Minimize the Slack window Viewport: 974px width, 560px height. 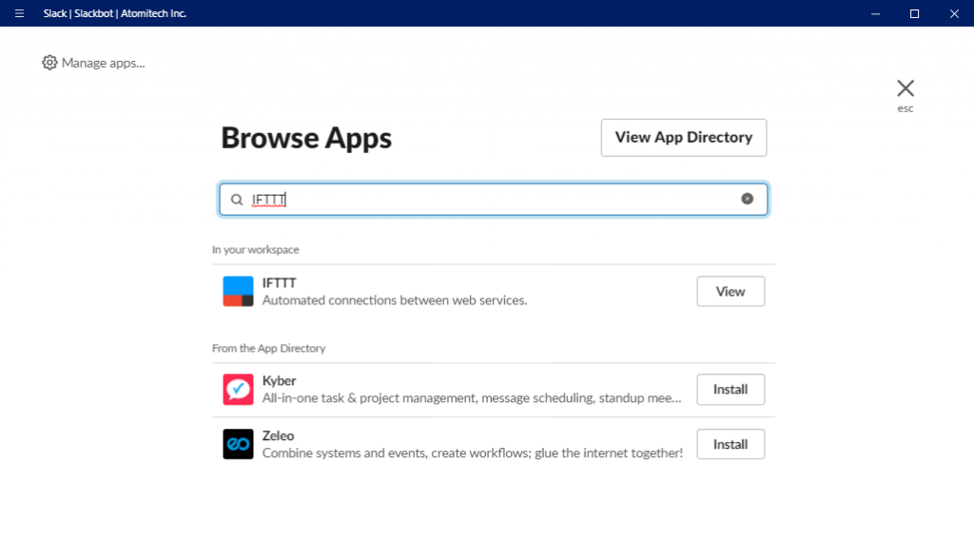pyautogui.click(x=875, y=13)
